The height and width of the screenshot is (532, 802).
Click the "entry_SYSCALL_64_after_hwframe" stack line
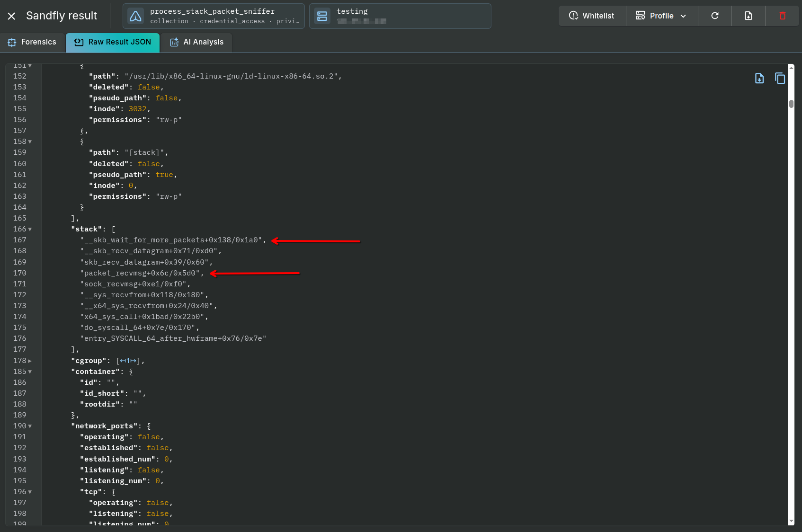(x=173, y=338)
